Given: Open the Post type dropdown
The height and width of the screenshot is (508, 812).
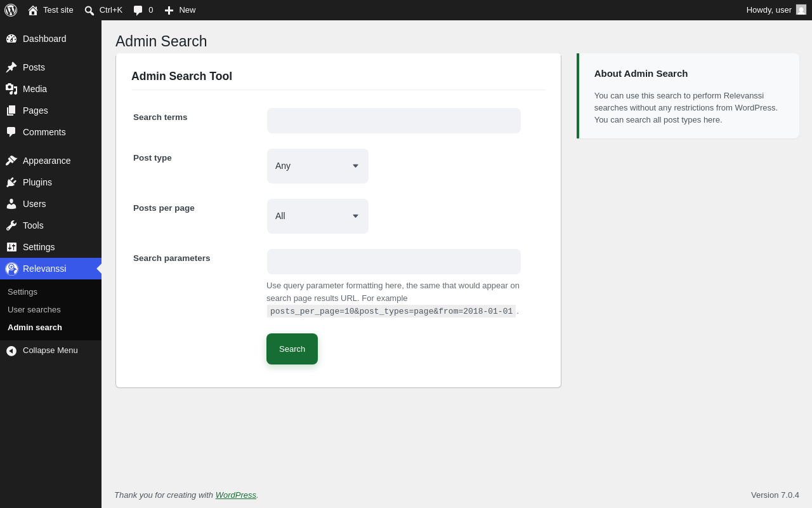Looking at the screenshot, I should pos(318,166).
